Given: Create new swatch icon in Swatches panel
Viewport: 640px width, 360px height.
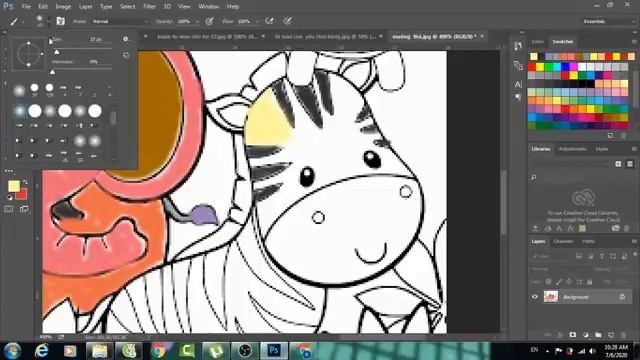Looking at the screenshot, I should point(610,136).
